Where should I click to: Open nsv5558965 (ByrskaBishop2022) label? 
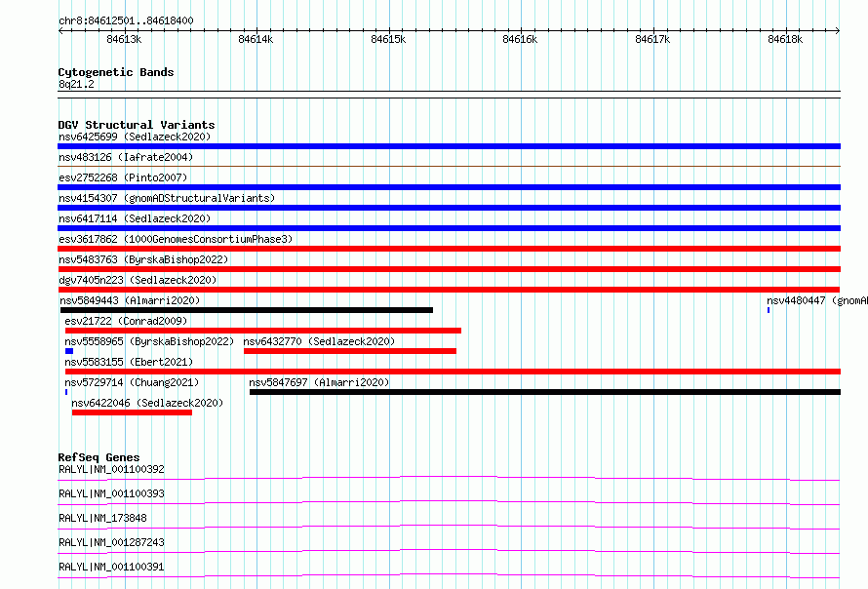tap(149, 341)
